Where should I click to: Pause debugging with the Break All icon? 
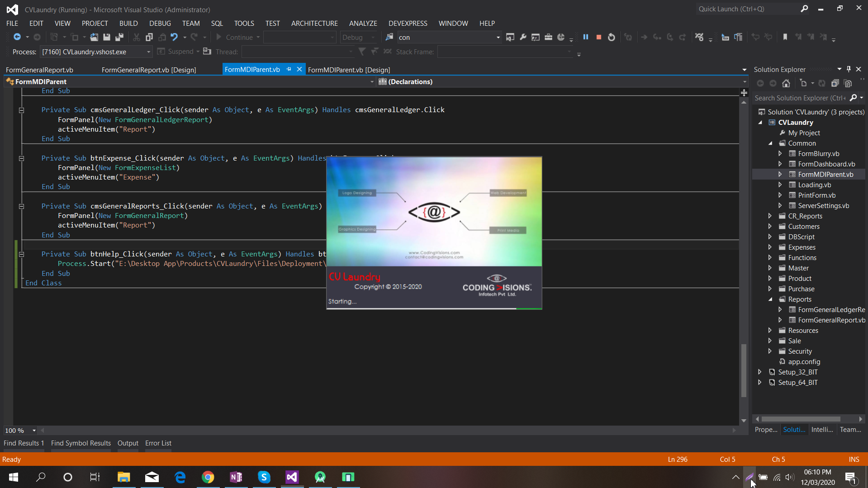586,37
